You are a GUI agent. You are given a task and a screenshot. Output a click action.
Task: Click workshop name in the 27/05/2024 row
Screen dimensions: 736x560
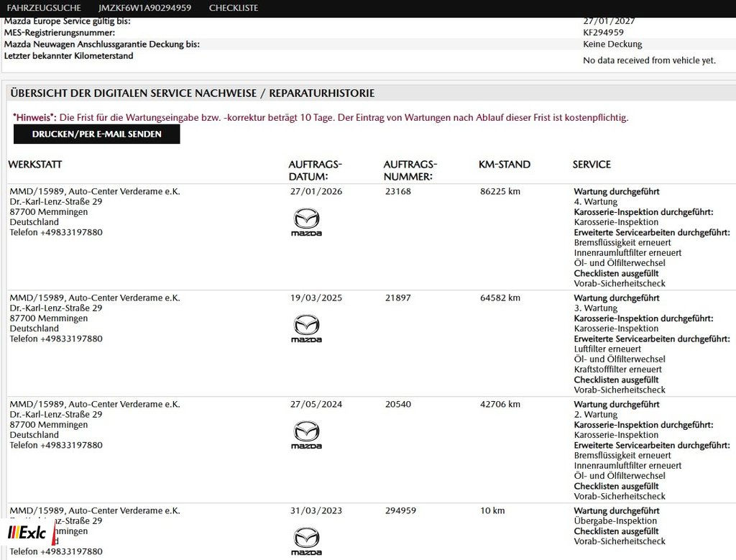click(95, 405)
